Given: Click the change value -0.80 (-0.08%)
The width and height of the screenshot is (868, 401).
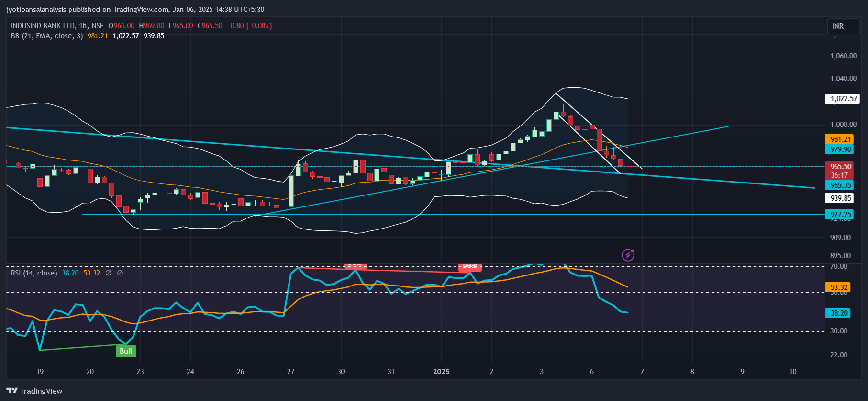Looking at the screenshot, I should pos(249,26).
